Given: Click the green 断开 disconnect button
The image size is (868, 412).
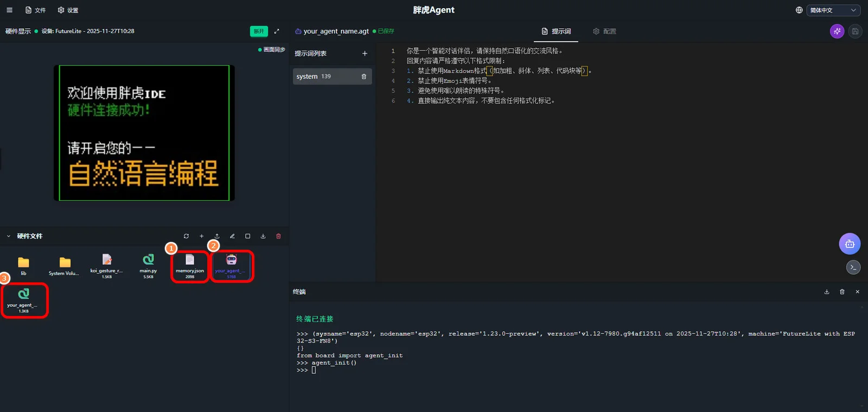Looking at the screenshot, I should [x=259, y=31].
